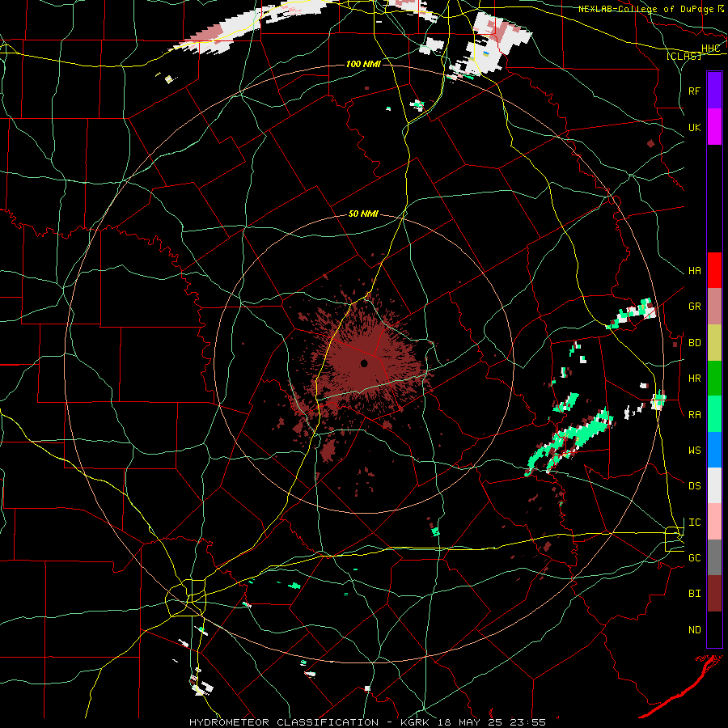Click the HR legend label
Screen dimensions: 728x728
coord(694,379)
